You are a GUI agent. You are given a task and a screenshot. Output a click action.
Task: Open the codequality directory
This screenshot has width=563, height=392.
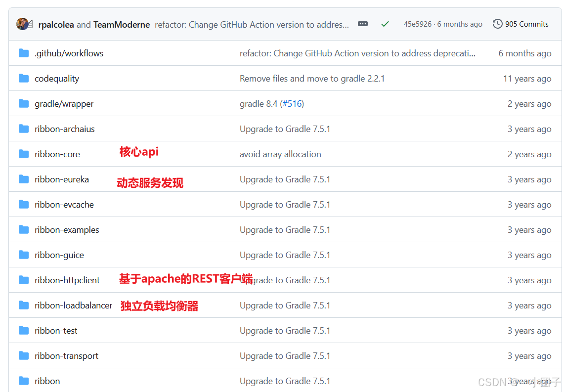57,79
